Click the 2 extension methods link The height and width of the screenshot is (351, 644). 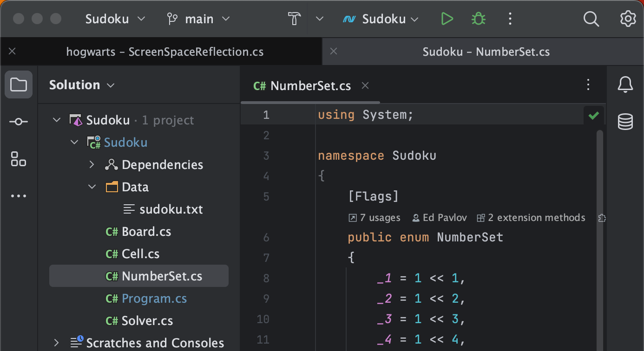point(531,218)
